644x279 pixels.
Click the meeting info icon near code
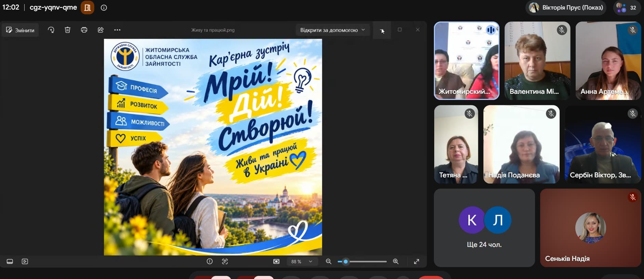coord(104,8)
